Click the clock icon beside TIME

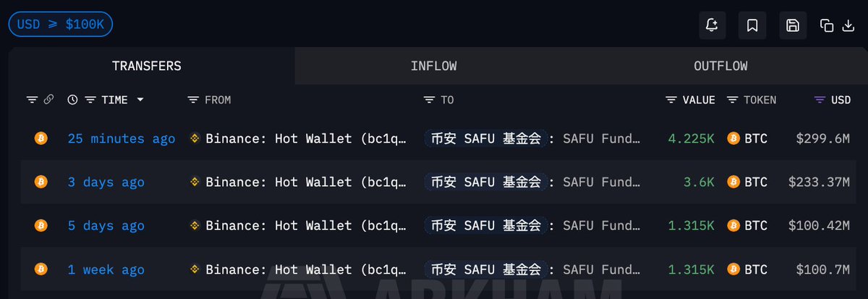coord(72,100)
